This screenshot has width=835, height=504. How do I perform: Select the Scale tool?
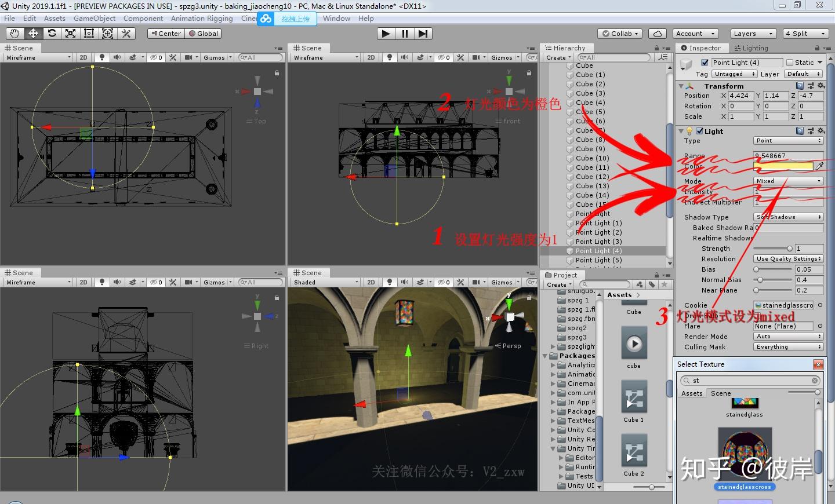click(70, 34)
